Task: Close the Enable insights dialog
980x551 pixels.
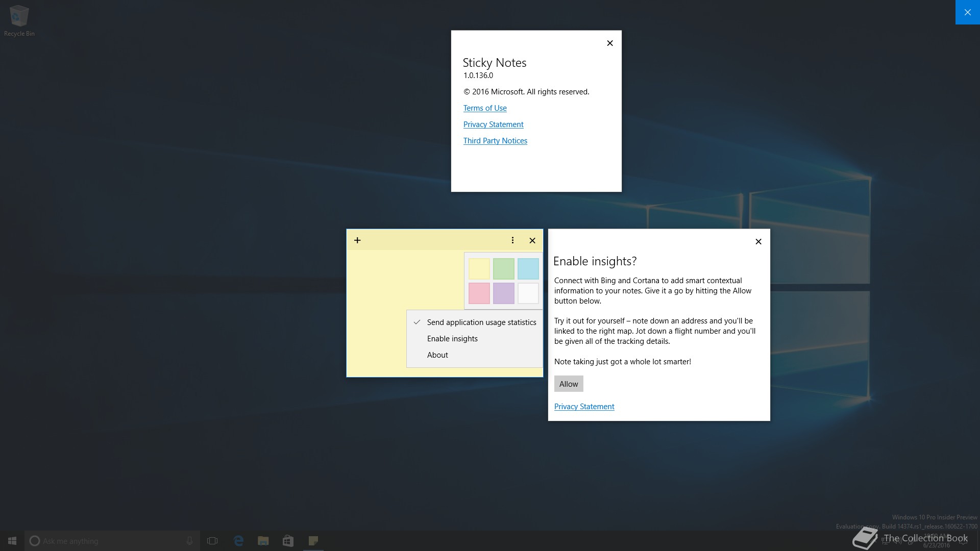Action: pos(758,242)
